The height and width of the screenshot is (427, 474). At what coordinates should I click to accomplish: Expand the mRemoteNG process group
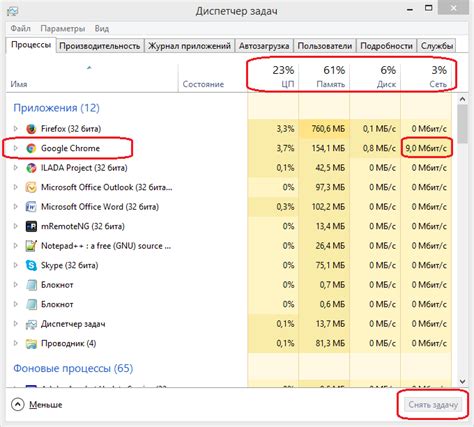15,226
